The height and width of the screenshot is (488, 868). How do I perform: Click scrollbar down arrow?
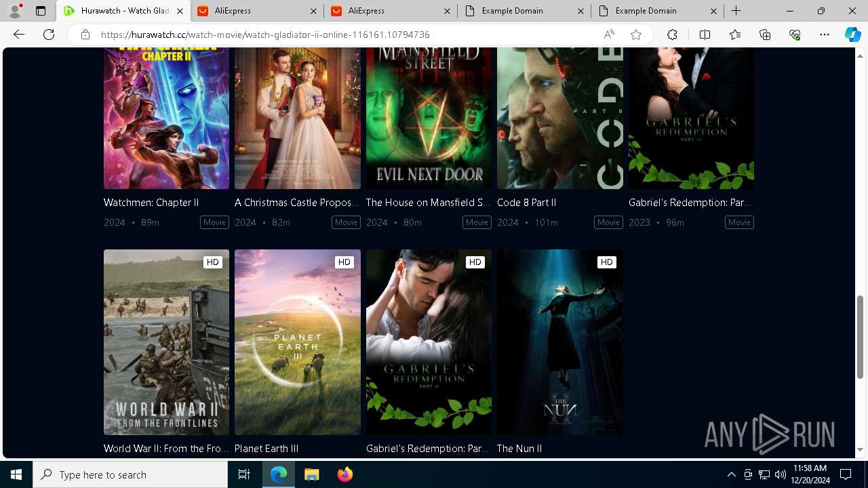tap(861, 450)
